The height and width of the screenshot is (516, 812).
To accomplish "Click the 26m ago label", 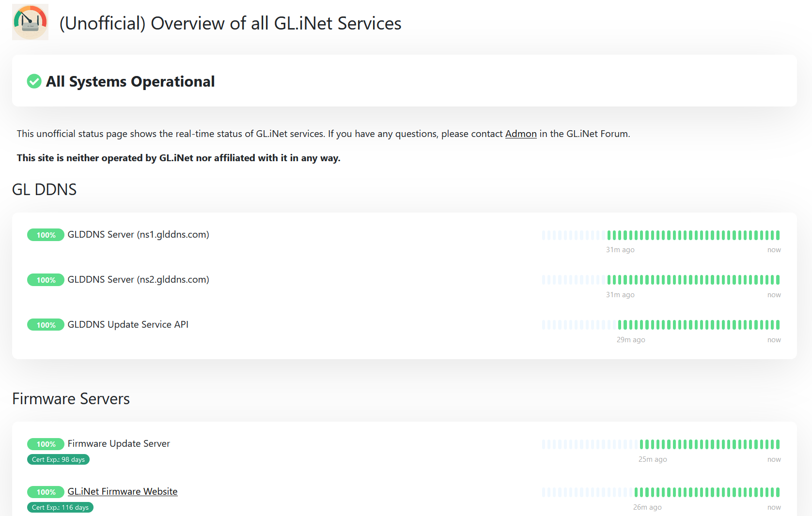I will coord(647,507).
